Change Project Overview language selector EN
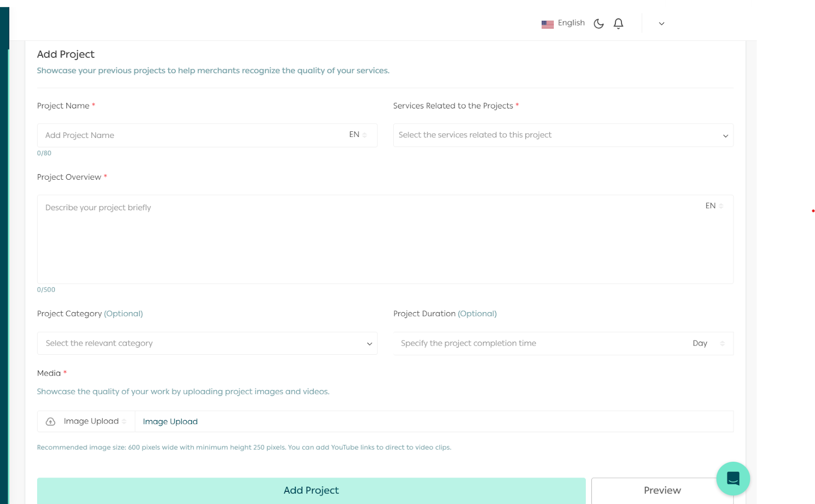 [x=714, y=206]
